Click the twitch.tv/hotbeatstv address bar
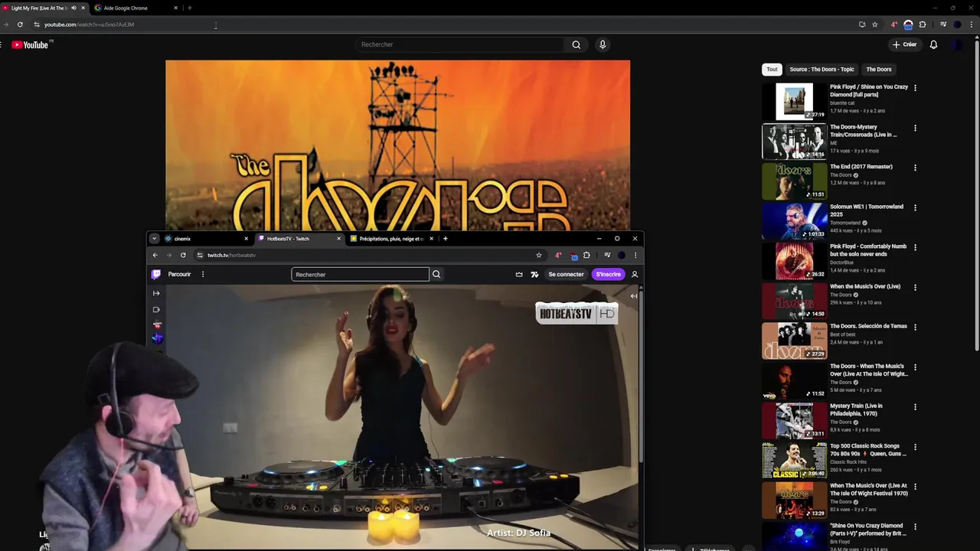 [x=369, y=256]
